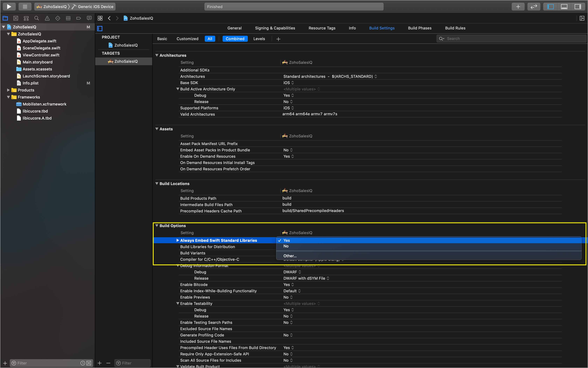Select the All settings filter

pos(210,39)
